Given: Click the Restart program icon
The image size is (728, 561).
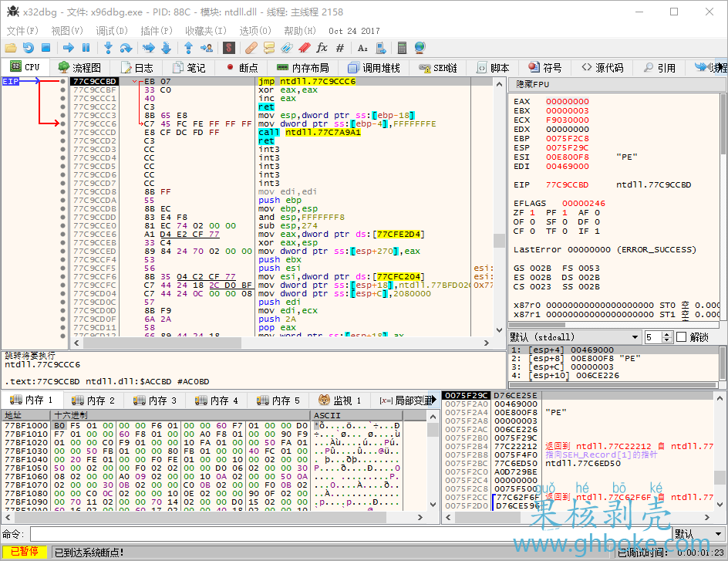Looking at the screenshot, I should 30,48.
